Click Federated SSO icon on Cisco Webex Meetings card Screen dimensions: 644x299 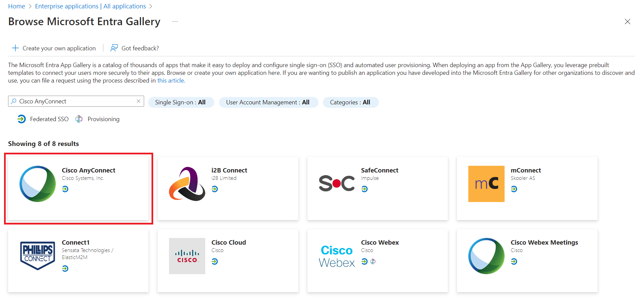514,261
